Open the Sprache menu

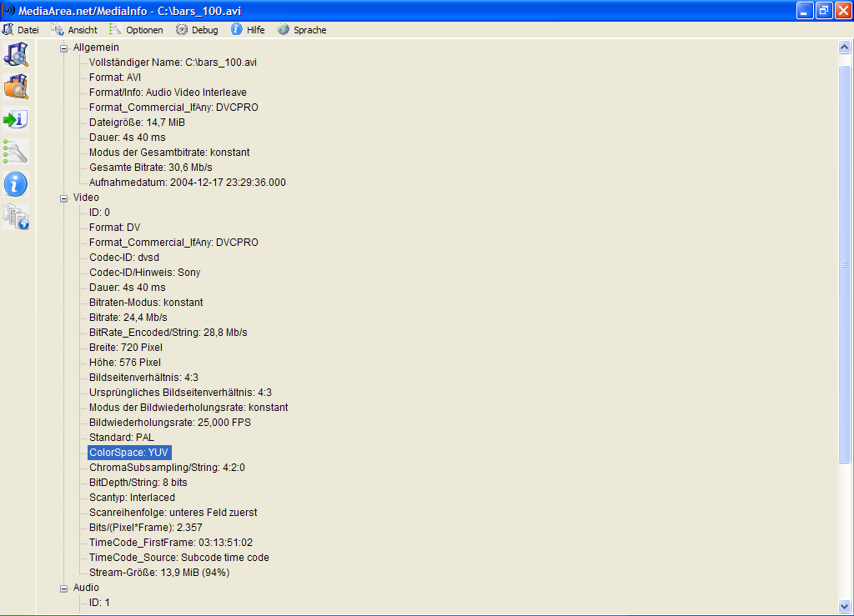tap(310, 30)
